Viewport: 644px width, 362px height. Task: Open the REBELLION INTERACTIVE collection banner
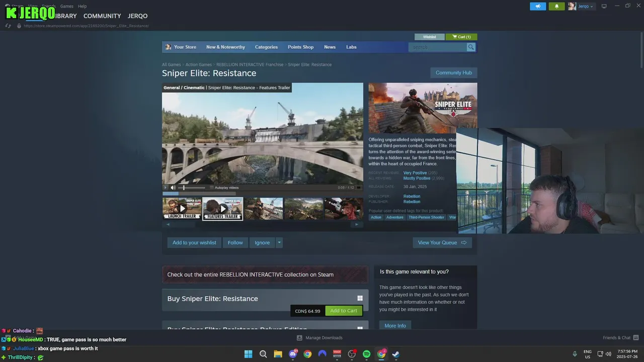click(265, 275)
